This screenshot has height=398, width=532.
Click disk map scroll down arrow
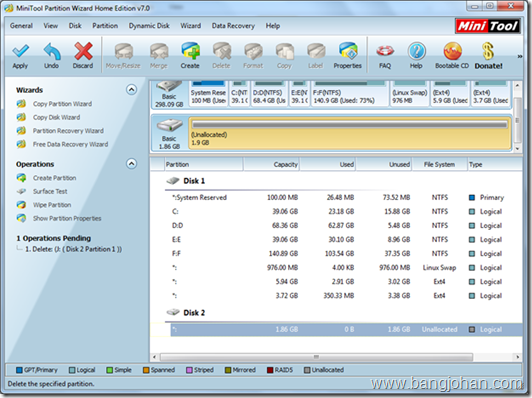517,149
